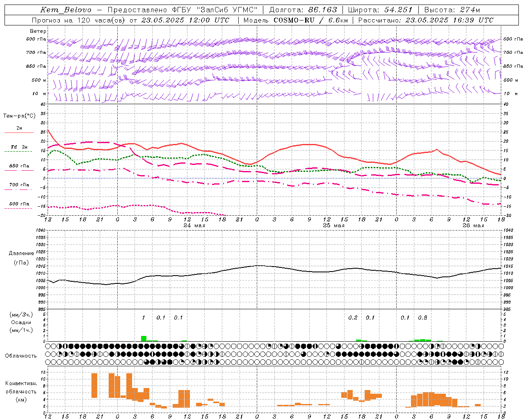Select the elevation text Высота: 274м
This screenshot has height=420, width=525.
(x=452, y=10)
